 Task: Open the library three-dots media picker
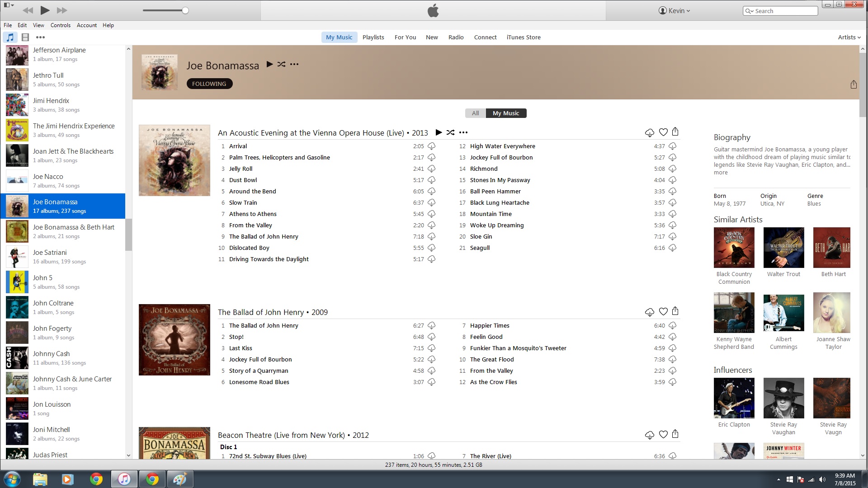(x=40, y=38)
